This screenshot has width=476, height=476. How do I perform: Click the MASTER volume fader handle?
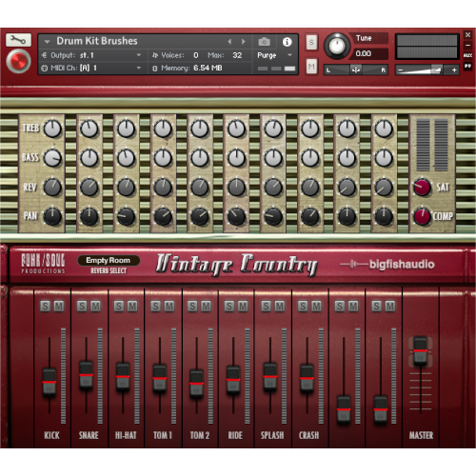pyautogui.click(x=421, y=350)
